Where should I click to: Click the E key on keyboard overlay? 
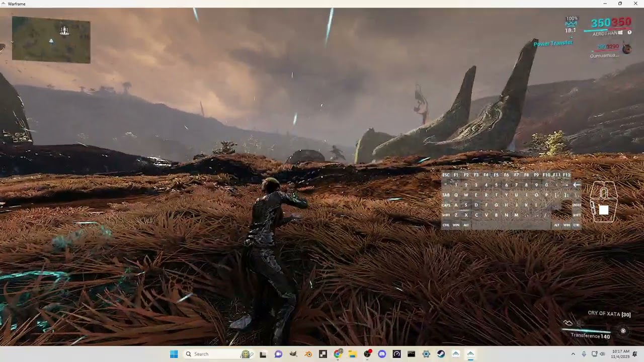tap(476, 195)
